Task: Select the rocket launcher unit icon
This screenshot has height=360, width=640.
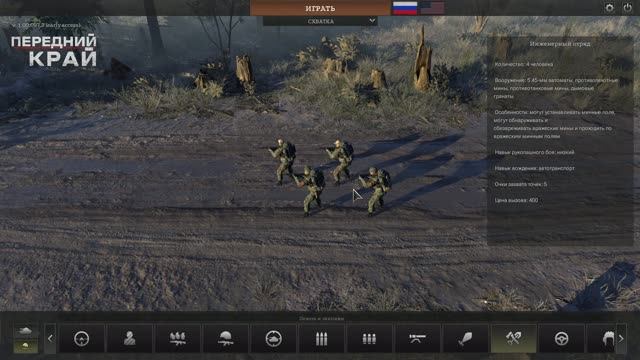Action: tap(465, 338)
